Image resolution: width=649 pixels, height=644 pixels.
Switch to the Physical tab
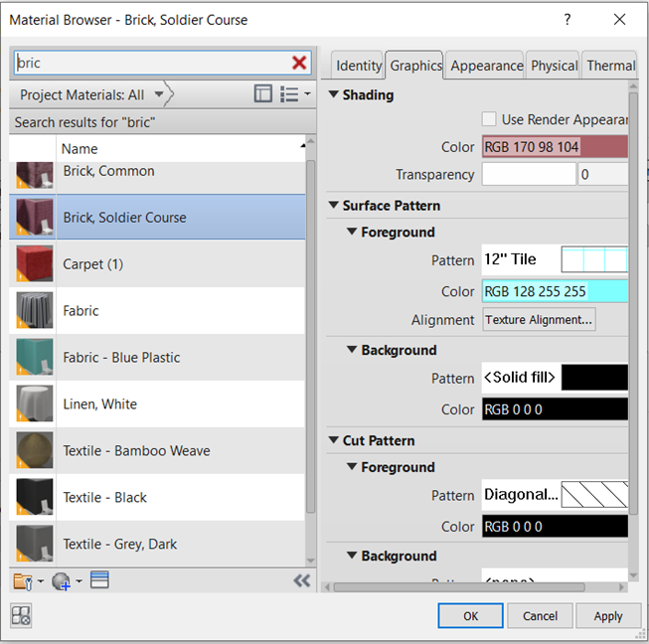click(x=554, y=66)
